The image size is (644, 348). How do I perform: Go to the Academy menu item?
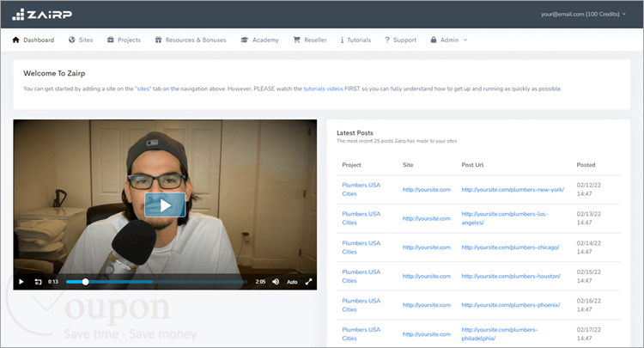259,40
